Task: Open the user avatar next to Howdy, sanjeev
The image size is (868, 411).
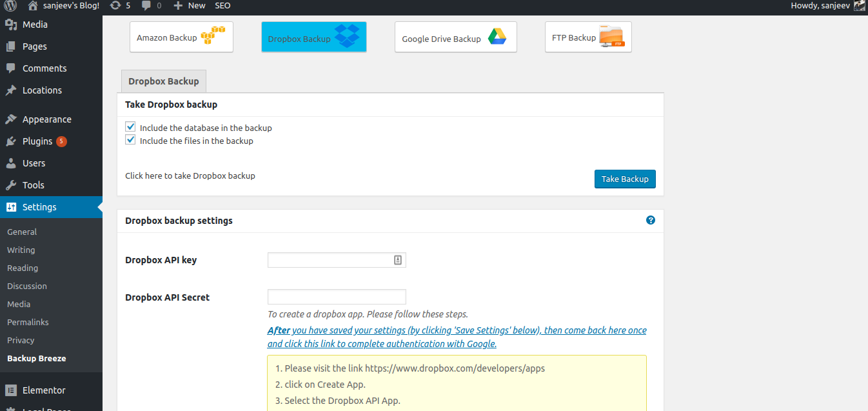Action: click(860, 6)
